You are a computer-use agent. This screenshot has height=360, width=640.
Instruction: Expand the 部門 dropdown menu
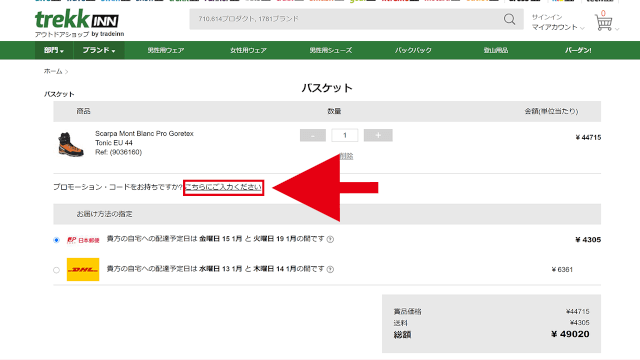pyautogui.click(x=54, y=50)
